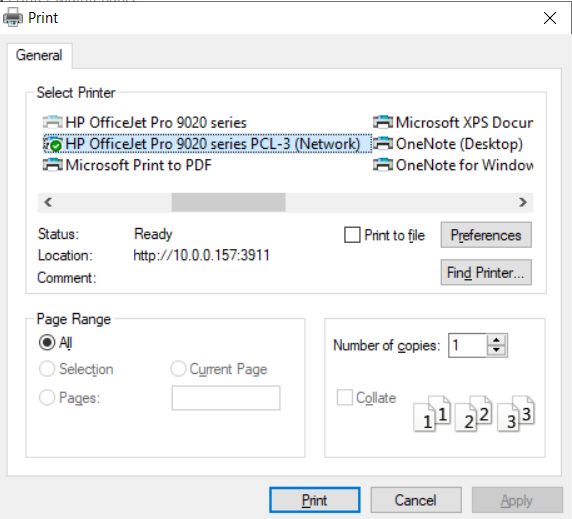Decrease number of copies with down arrow

point(496,350)
